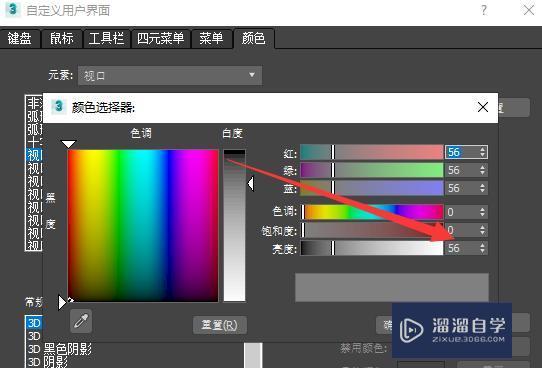Select the 3D 黑色阴影 list item

coord(59,349)
